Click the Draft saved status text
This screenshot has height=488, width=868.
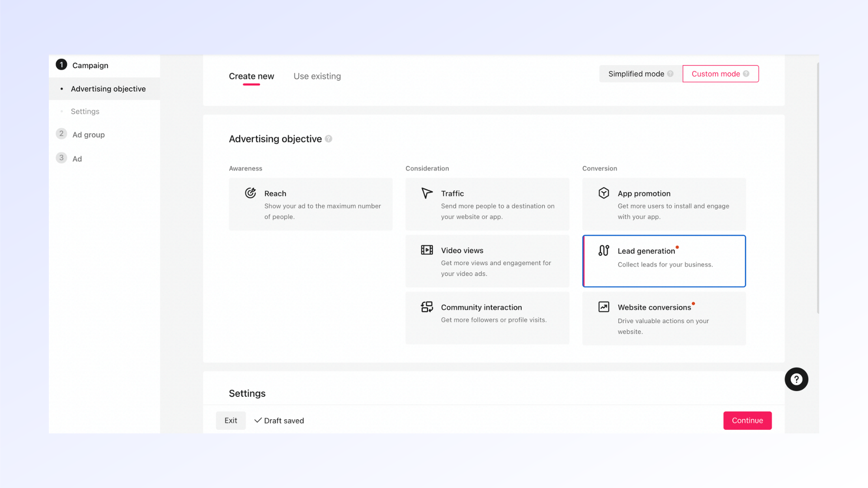[x=284, y=421]
